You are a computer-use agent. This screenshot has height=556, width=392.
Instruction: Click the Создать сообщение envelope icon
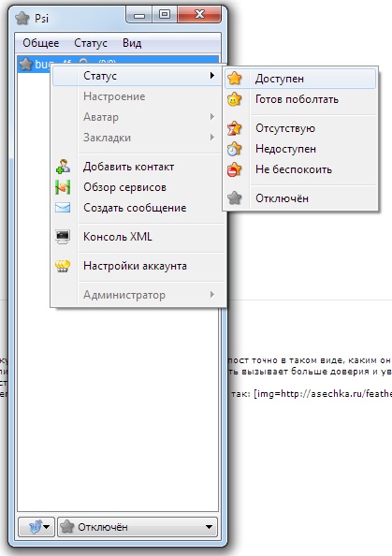(63, 208)
